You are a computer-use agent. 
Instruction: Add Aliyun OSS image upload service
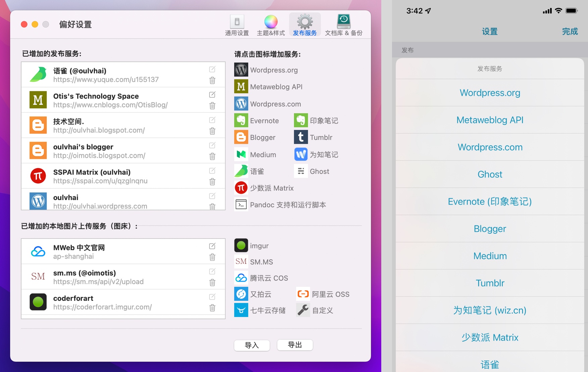(x=303, y=294)
